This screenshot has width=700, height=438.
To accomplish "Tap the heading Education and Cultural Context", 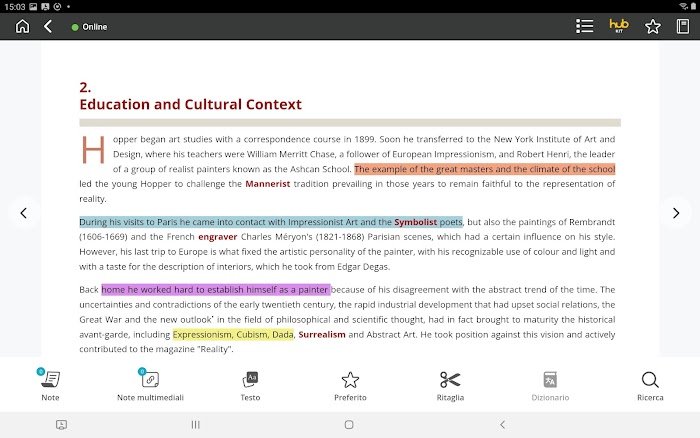I will coord(190,104).
